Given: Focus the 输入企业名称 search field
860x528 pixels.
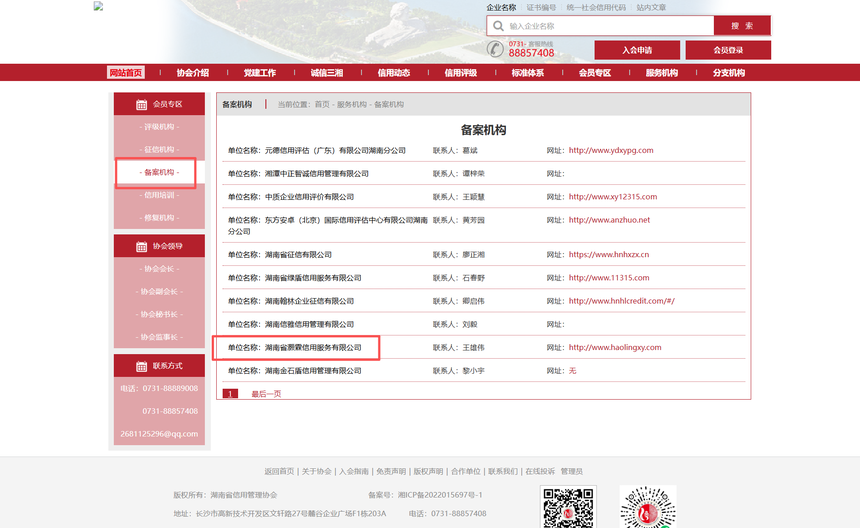Looking at the screenshot, I should tap(608, 26).
